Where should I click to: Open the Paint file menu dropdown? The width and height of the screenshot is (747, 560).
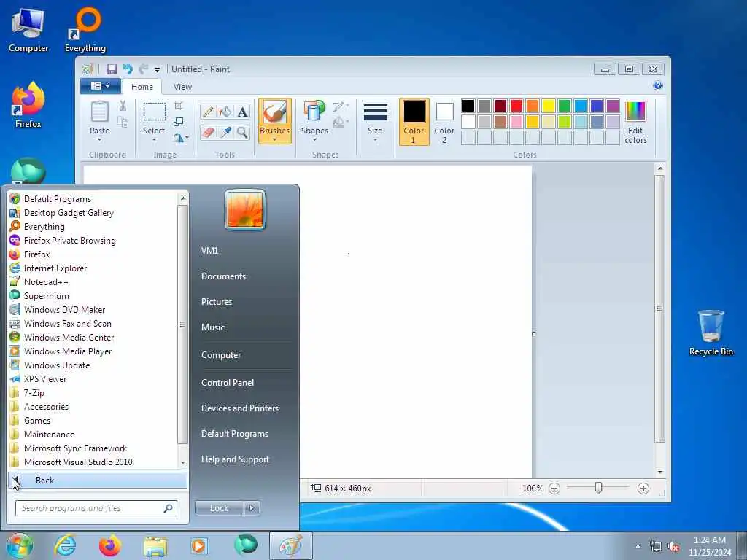pyautogui.click(x=101, y=86)
